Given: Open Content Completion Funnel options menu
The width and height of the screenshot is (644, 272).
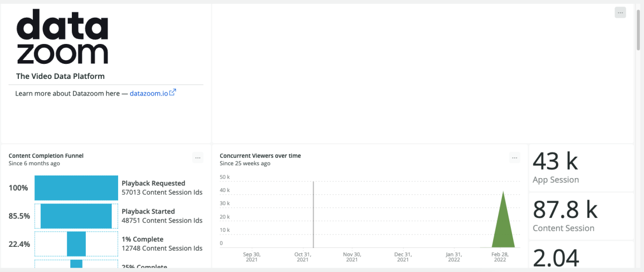Looking at the screenshot, I should pos(198,158).
